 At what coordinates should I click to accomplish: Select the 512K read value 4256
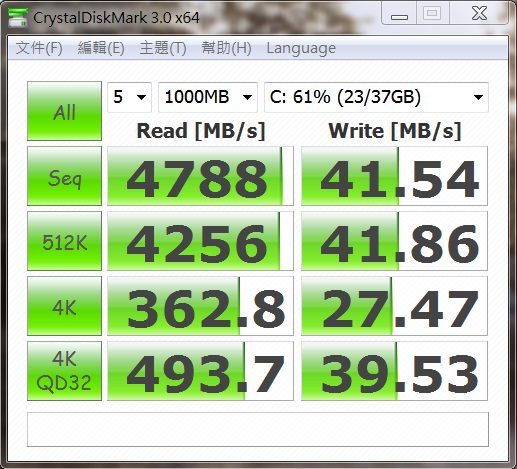click(200, 241)
